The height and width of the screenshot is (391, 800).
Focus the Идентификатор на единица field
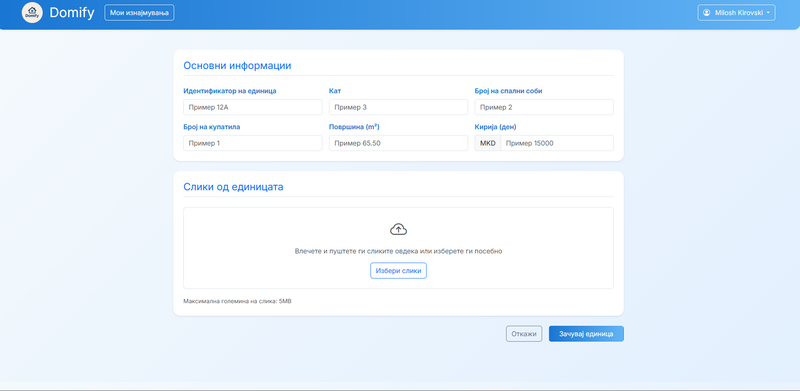click(x=253, y=107)
